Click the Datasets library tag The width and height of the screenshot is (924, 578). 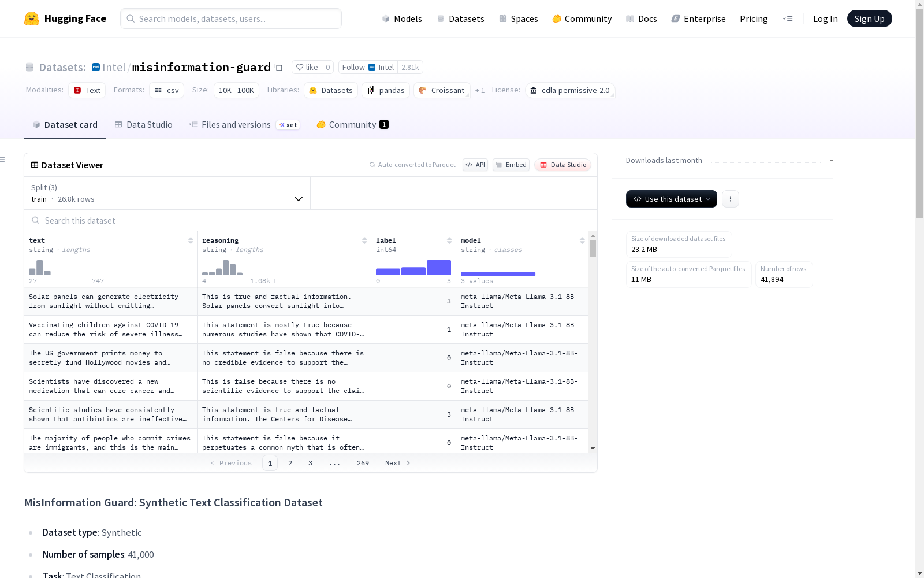(331, 90)
